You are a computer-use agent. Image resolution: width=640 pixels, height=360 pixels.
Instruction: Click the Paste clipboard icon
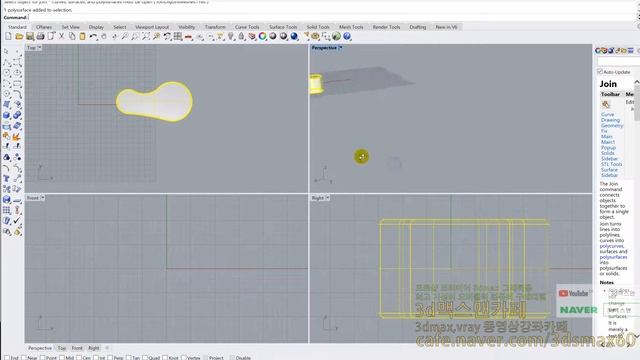[82, 36]
